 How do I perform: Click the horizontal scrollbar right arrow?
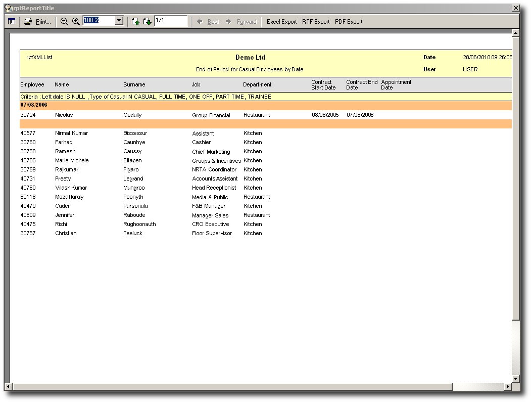[507, 387]
